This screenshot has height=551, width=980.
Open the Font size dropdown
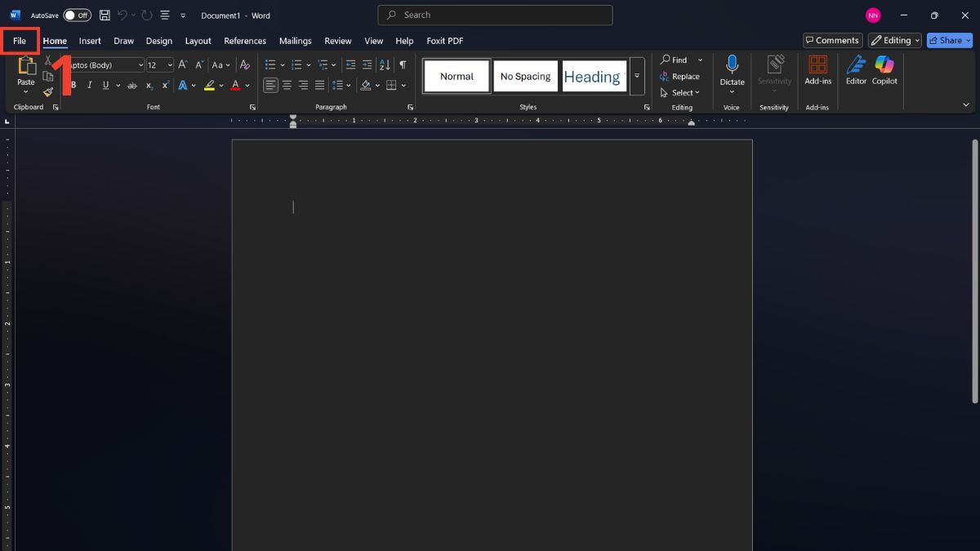168,64
